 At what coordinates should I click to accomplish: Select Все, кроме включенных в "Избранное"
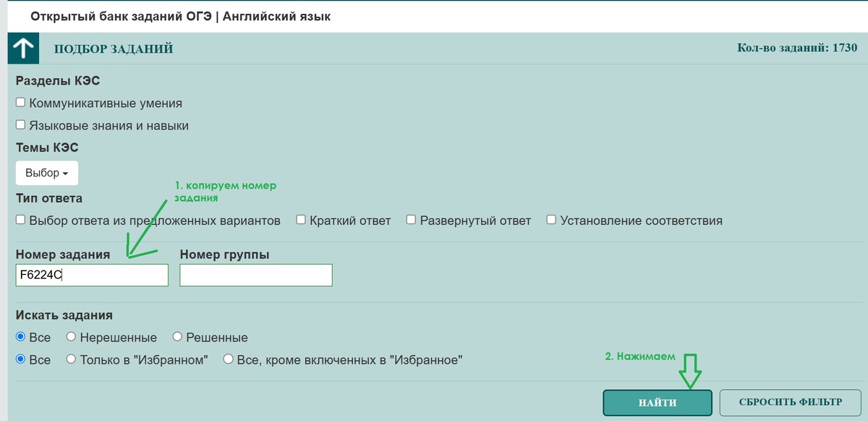(x=228, y=359)
